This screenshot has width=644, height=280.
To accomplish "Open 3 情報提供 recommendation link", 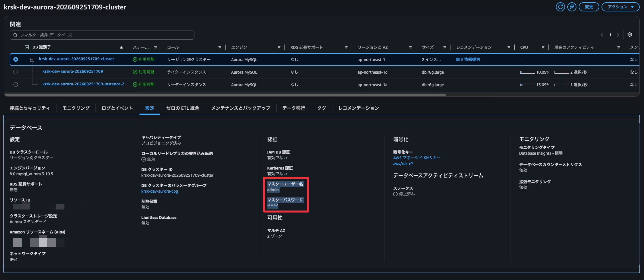I will (x=470, y=59).
